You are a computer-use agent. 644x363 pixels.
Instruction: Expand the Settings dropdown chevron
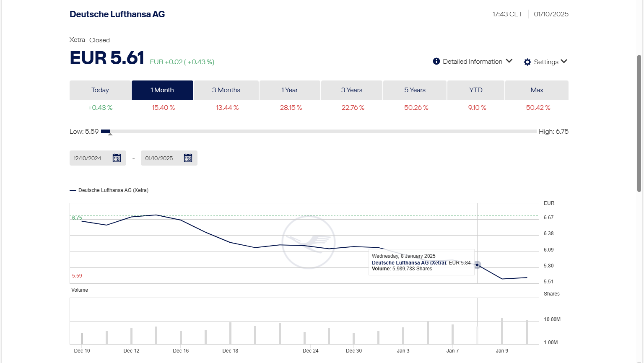564,62
